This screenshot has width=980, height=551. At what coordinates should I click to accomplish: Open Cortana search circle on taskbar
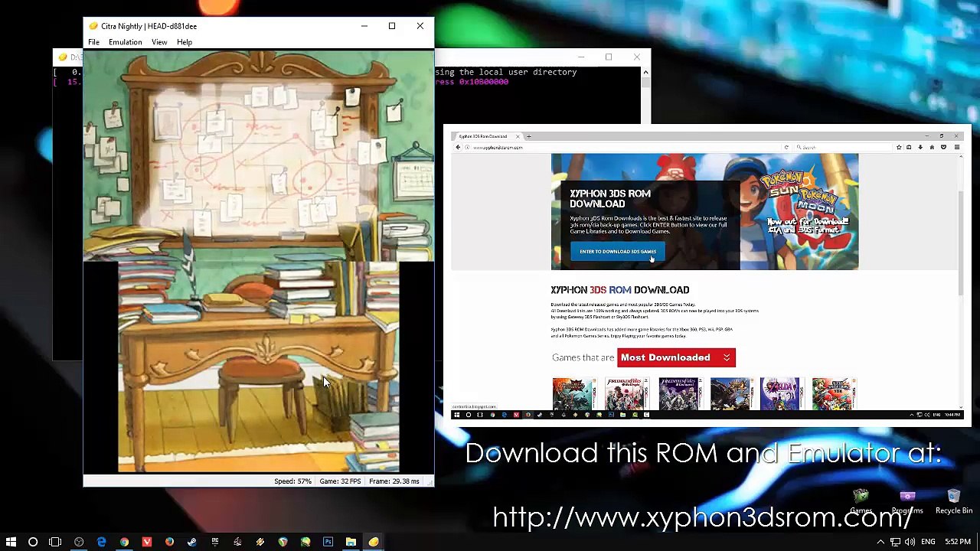point(33,542)
